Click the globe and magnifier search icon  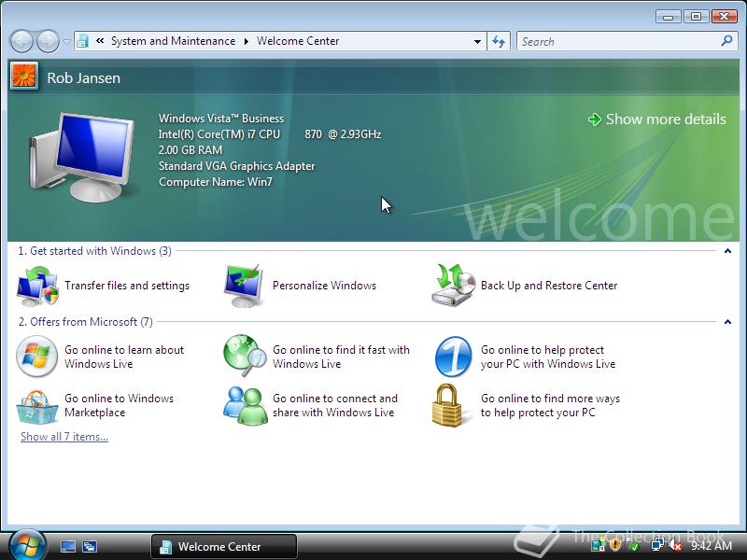click(x=245, y=356)
